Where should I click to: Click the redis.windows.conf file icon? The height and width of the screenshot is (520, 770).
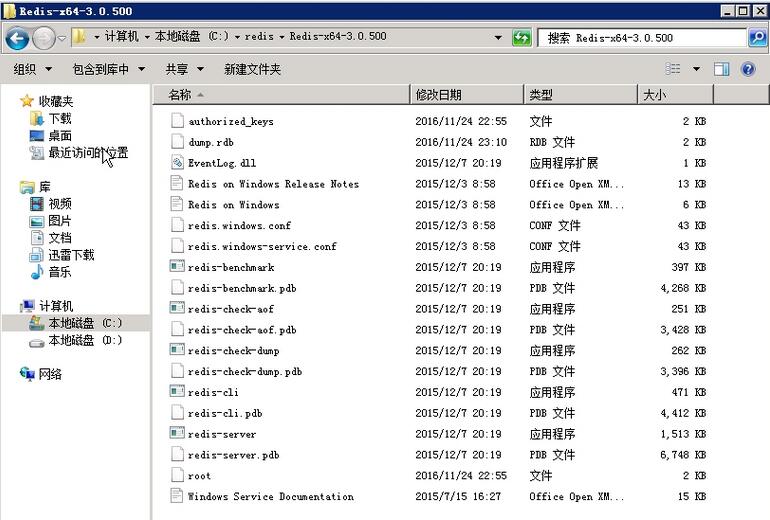click(x=177, y=225)
